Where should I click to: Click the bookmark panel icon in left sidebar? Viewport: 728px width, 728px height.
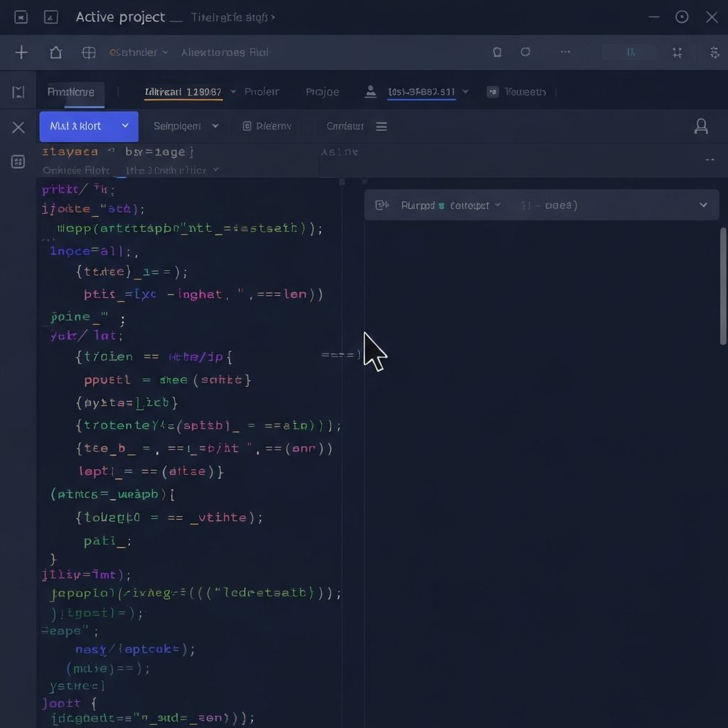(x=18, y=92)
